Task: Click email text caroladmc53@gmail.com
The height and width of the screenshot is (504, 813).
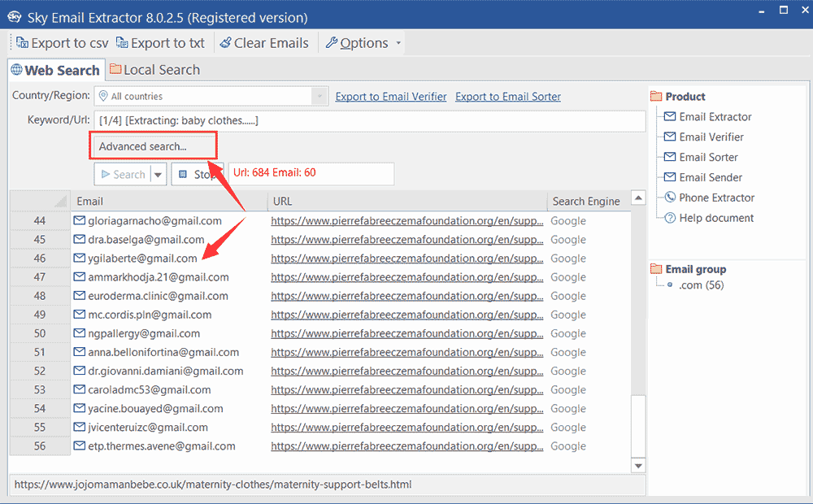Action: click(150, 390)
